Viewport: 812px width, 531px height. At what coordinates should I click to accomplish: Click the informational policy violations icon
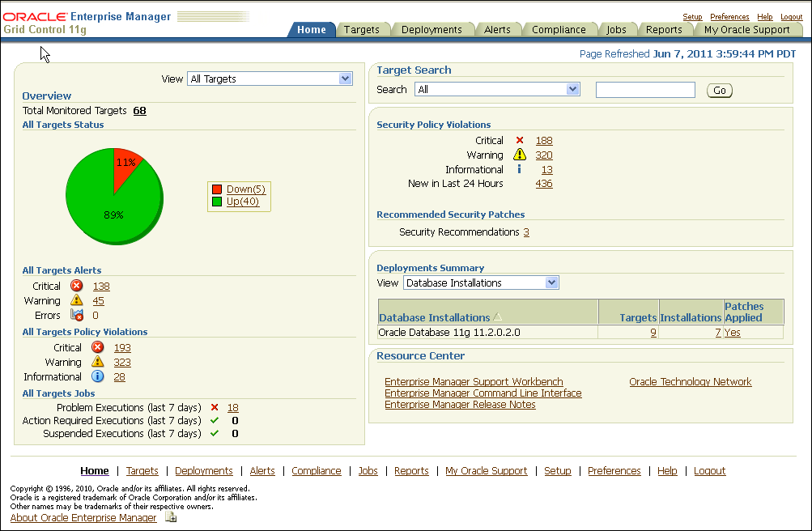pos(97,376)
